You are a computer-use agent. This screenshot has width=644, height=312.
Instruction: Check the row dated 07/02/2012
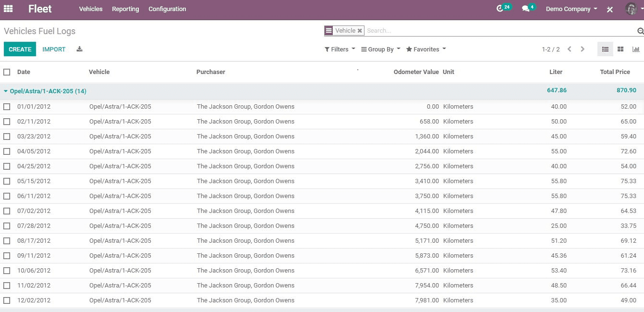pos(7,211)
